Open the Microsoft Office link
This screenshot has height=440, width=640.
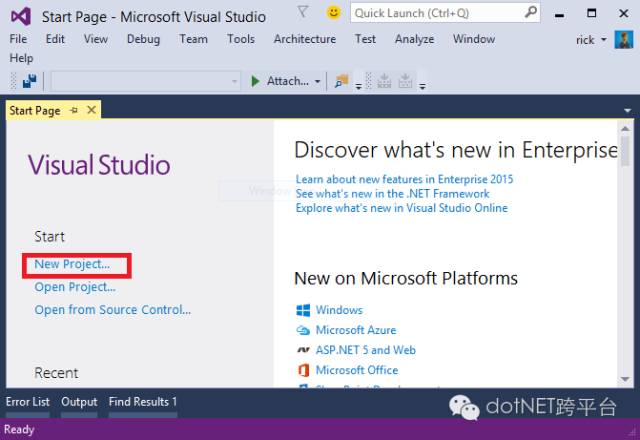(x=357, y=370)
